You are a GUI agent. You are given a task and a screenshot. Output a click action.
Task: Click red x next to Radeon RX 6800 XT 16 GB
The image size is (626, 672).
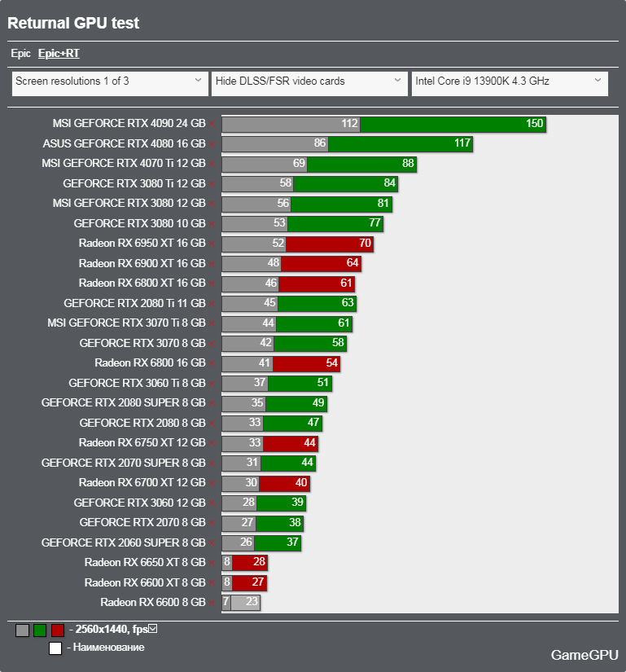(x=212, y=283)
